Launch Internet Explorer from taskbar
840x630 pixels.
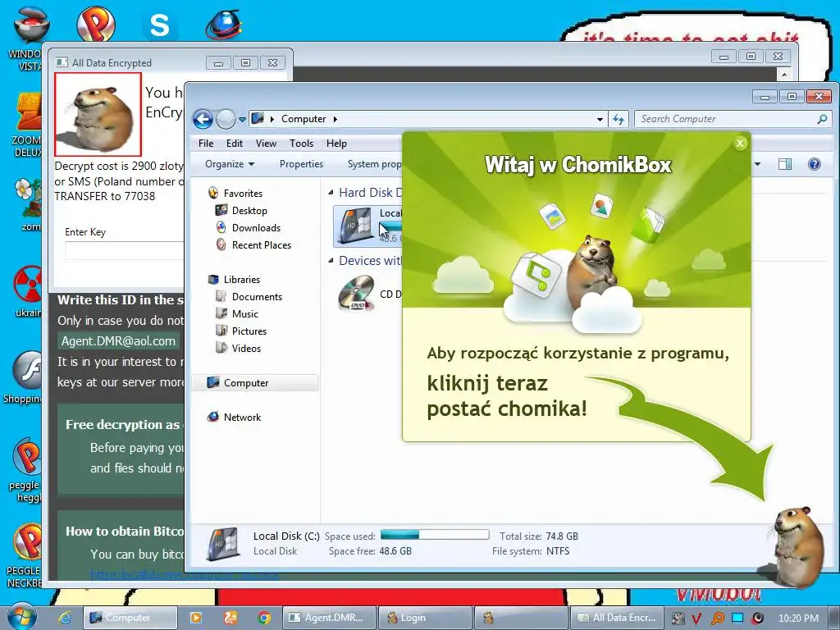pos(65,618)
